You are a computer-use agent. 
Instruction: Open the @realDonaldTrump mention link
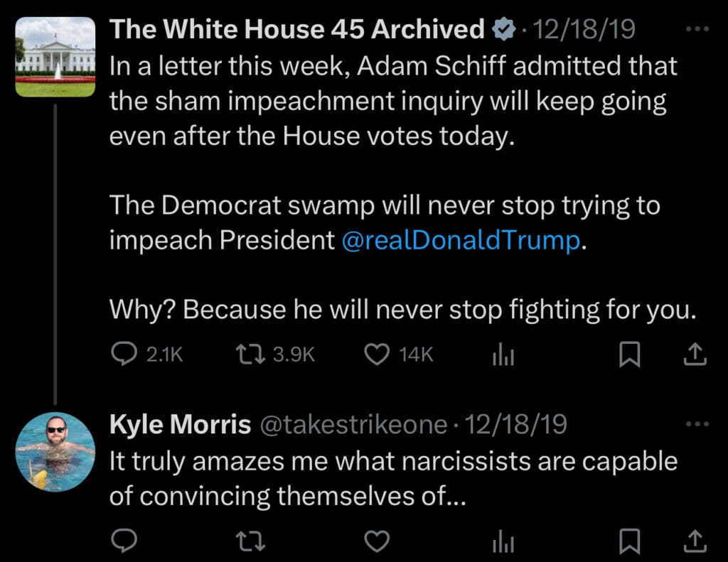(x=461, y=241)
